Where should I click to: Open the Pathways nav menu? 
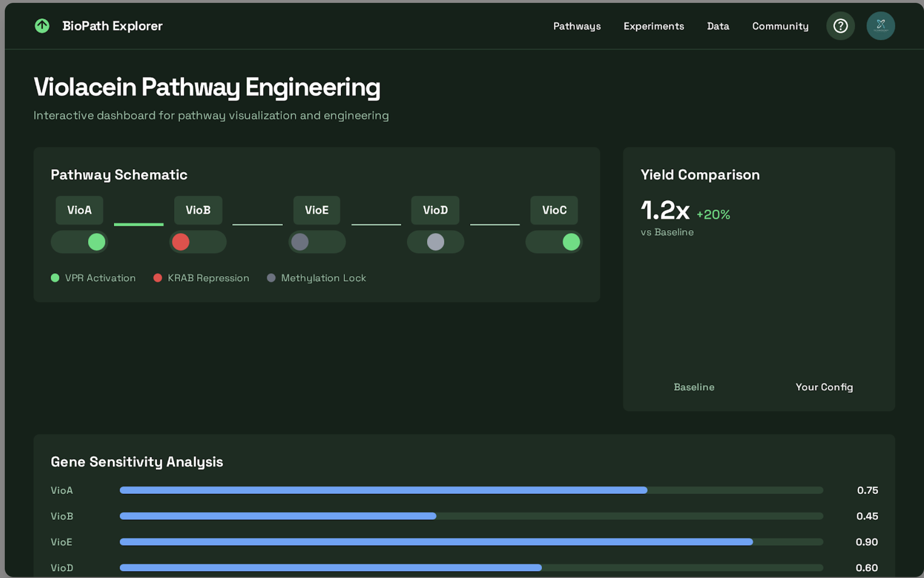(x=577, y=26)
